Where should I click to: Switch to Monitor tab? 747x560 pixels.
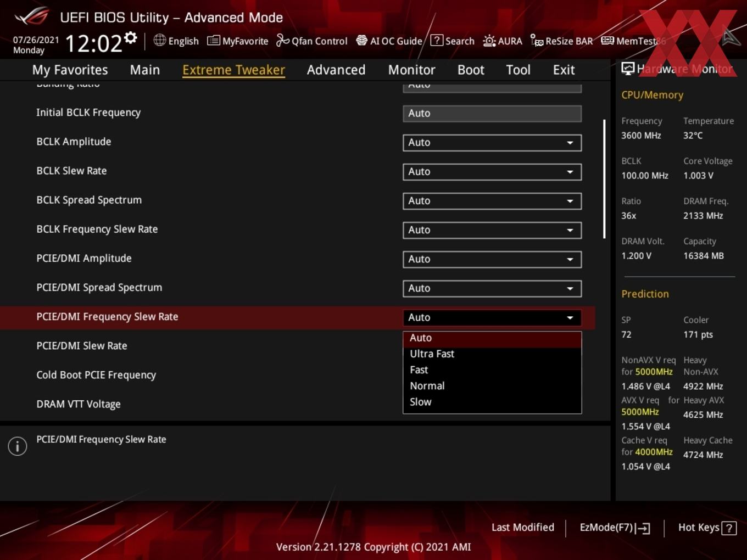(x=412, y=70)
